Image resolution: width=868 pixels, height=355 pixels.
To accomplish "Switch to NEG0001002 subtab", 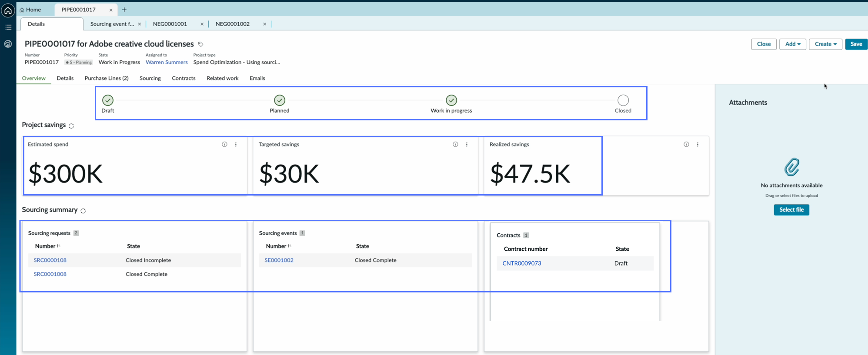I will [x=233, y=24].
